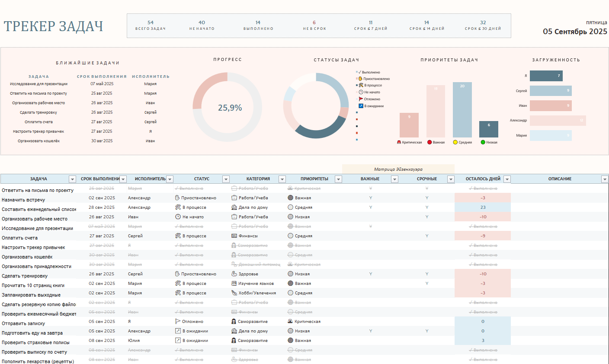
Task: Click the yellow circle icon labeled 'Средняя' under the chart
Action: [x=455, y=142]
